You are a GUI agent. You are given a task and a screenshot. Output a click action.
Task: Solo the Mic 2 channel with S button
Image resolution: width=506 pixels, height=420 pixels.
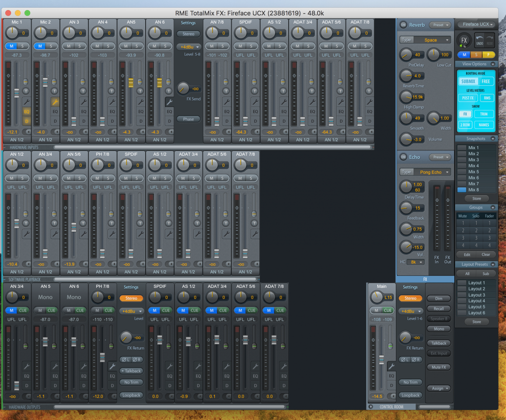pyautogui.click(x=51, y=46)
